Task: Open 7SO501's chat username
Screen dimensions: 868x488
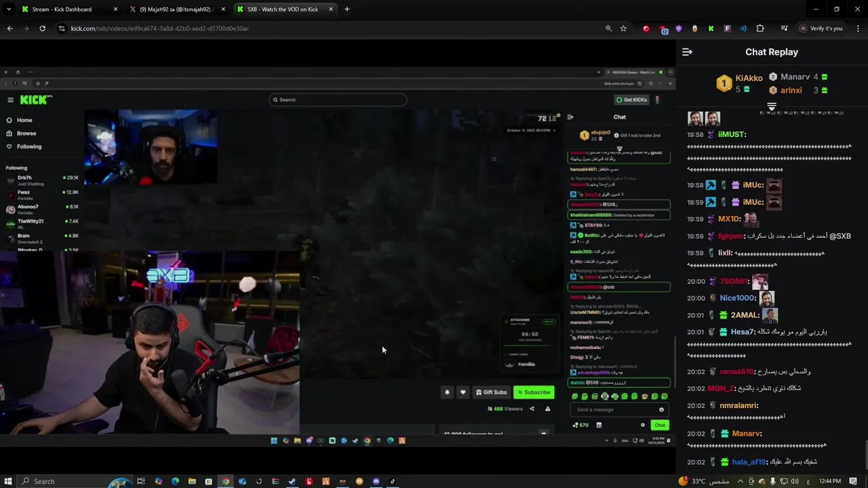Action: pos(734,281)
